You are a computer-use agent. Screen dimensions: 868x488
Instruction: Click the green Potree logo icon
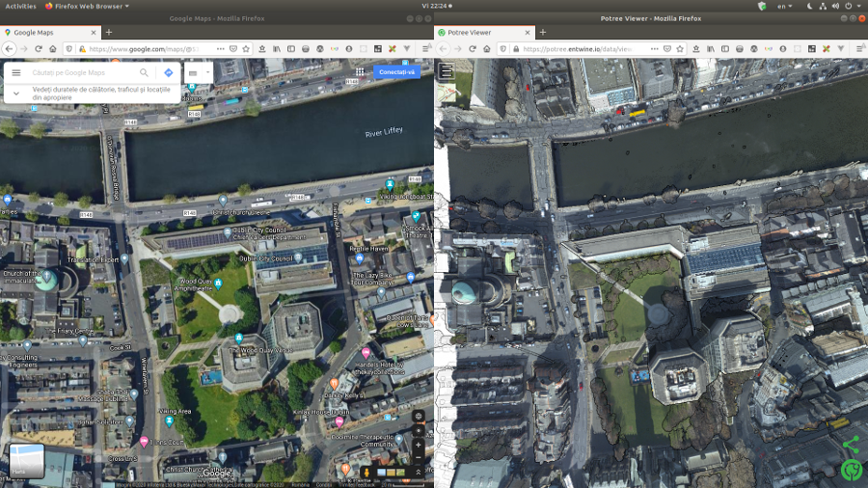[x=852, y=471]
